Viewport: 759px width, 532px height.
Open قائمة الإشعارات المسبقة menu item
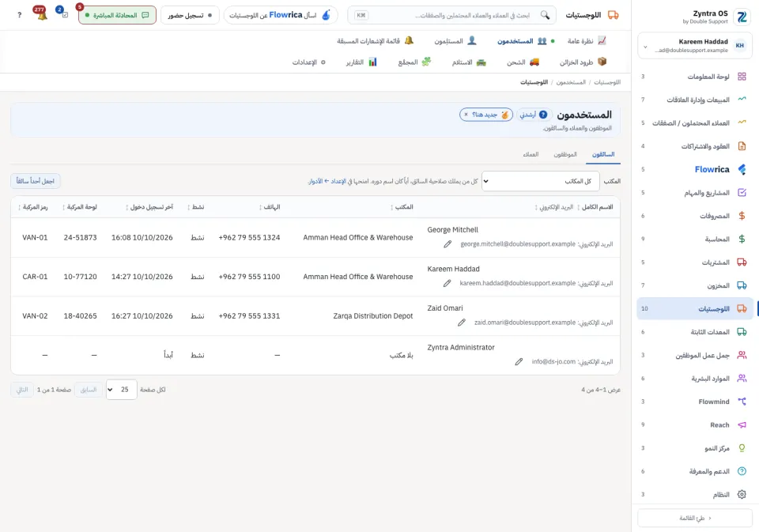coord(375,40)
